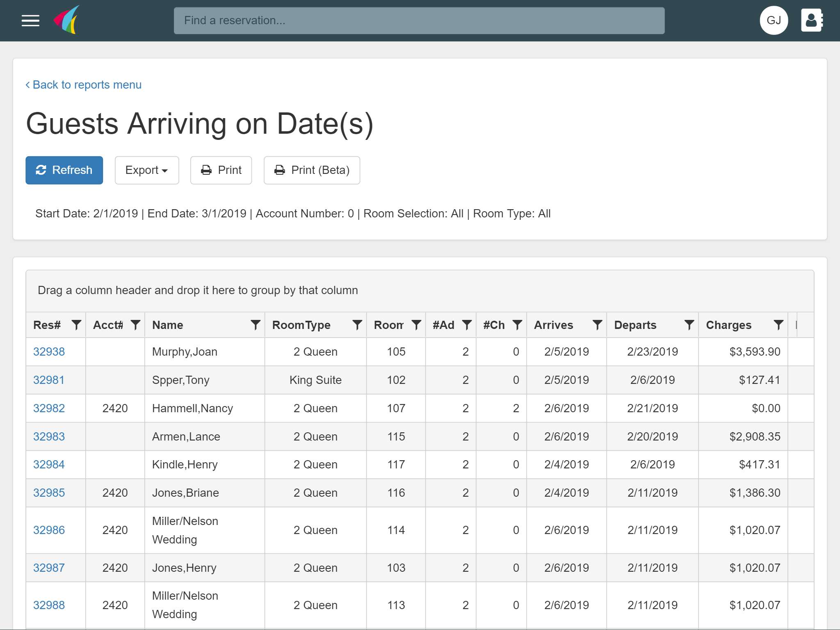Click room number 117 cell

click(x=396, y=464)
